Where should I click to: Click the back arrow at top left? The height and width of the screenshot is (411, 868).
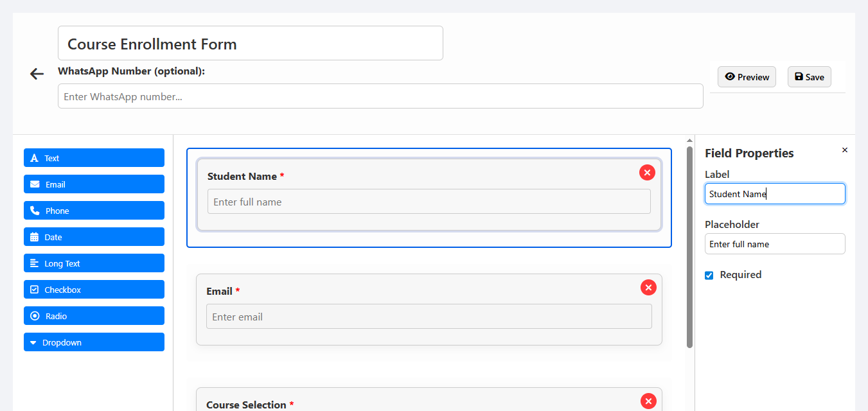coord(37,73)
